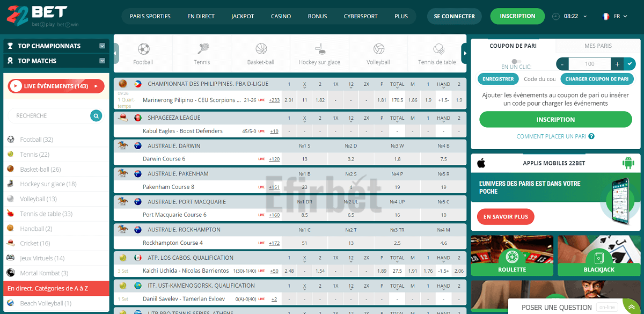Open the PARIS SPORTIFS menu
The height and width of the screenshot is (314, 644).
150,17
